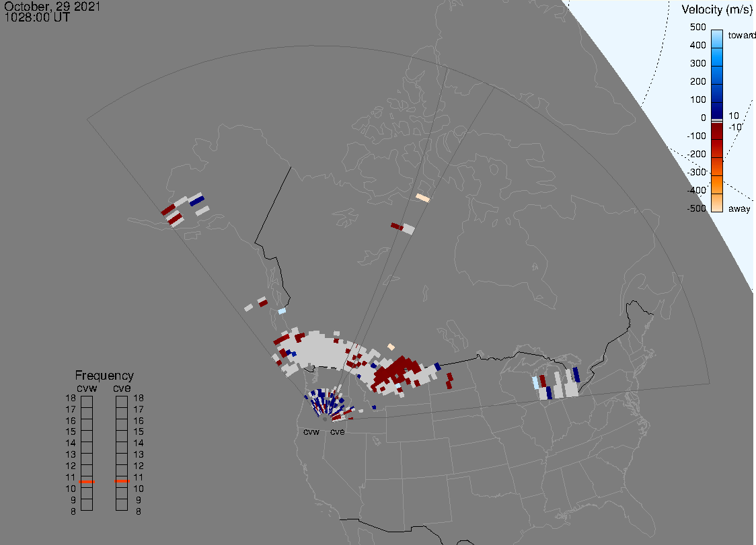Click the "cve" header above the frequency bar

coord(122,388)
